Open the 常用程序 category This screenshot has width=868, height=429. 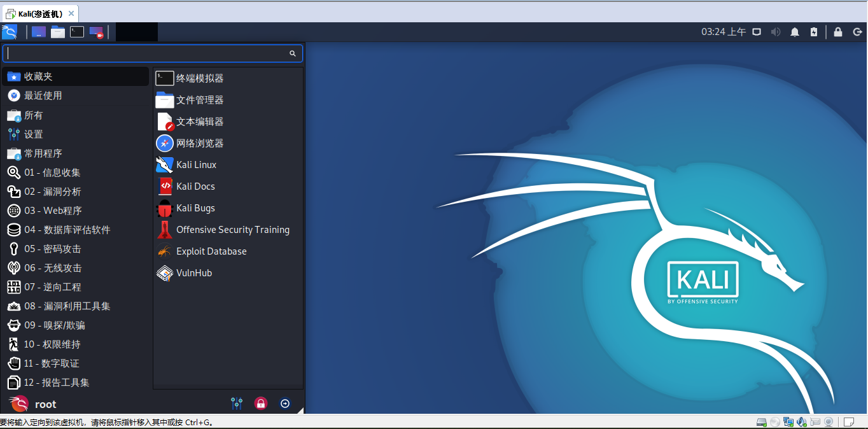tap(76, 153)
